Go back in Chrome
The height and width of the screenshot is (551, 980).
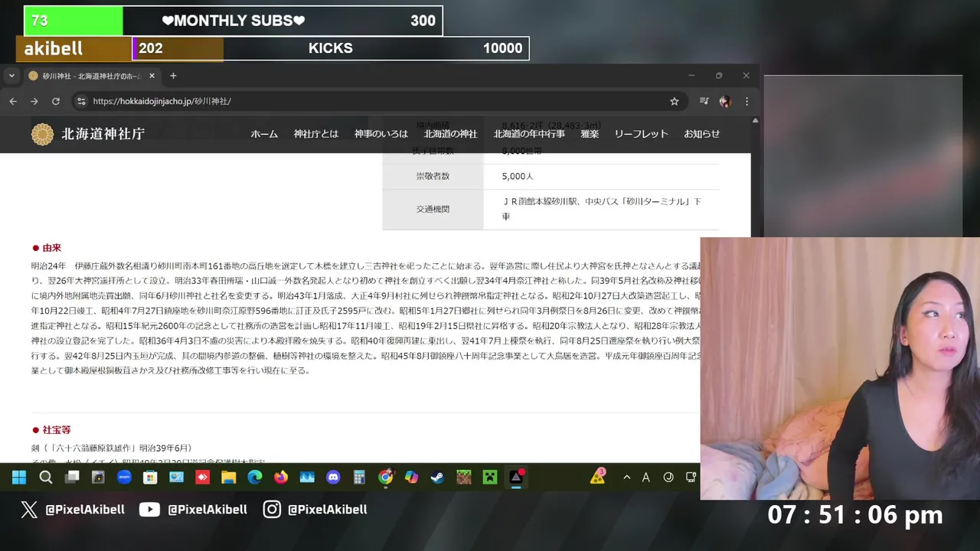pyautogui.click(x=13, y=101)
